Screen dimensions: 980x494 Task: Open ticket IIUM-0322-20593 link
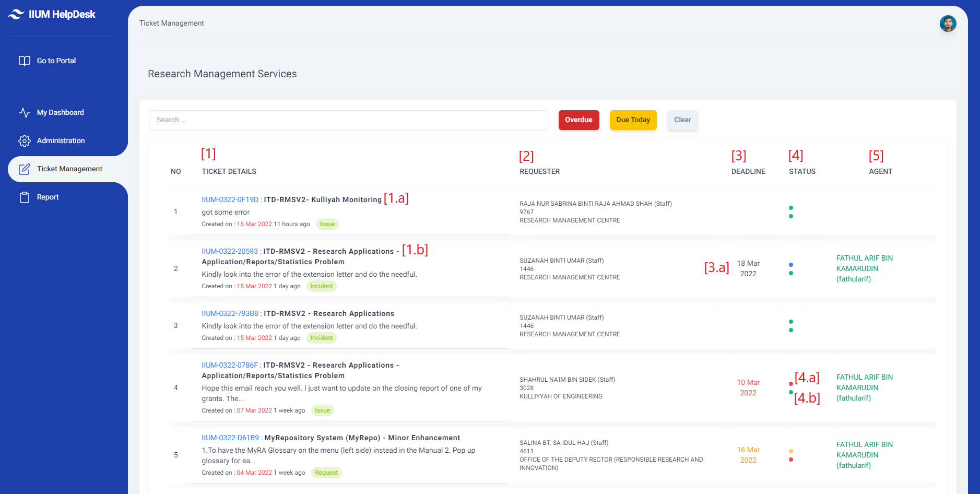pyautogui.click(x=230, y=251)
